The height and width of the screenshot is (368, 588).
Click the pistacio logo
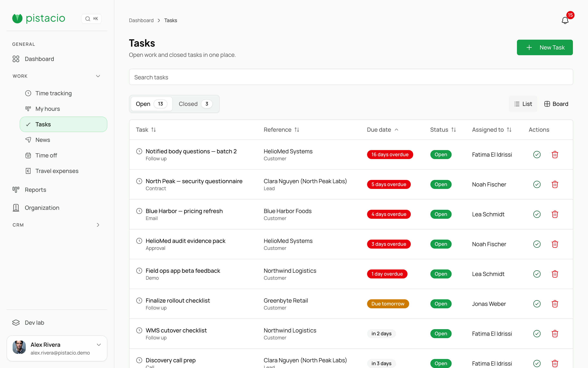(39, 18)
